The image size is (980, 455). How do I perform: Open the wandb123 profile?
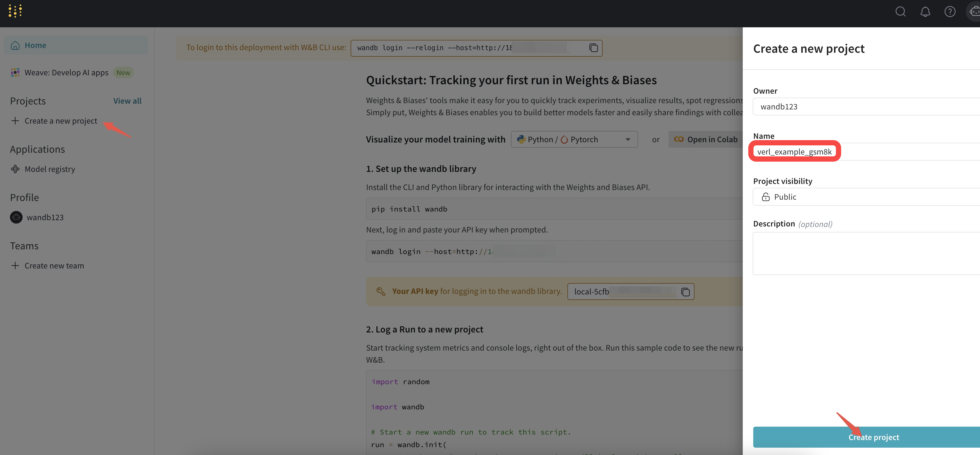pyautogui.click(x=45, y=217)
